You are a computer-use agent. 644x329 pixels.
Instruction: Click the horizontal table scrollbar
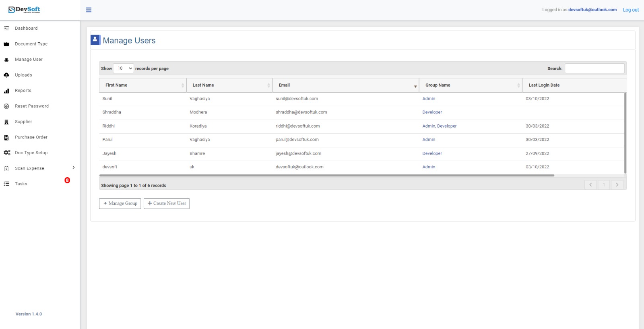326,176
